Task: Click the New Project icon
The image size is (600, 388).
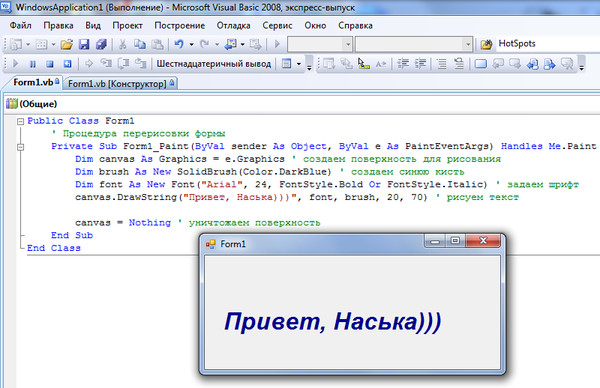Action: click(x=16, y=44)
